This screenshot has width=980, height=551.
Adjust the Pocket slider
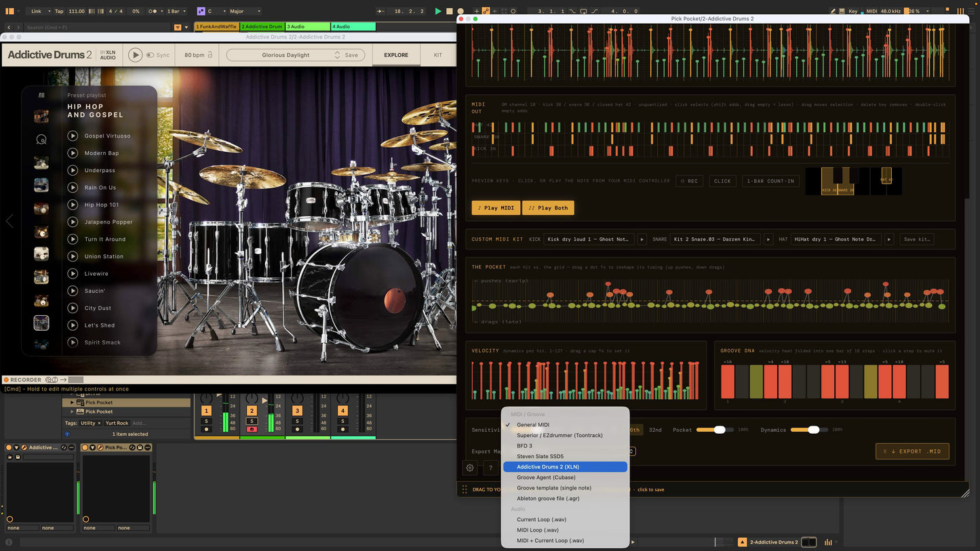715,430
